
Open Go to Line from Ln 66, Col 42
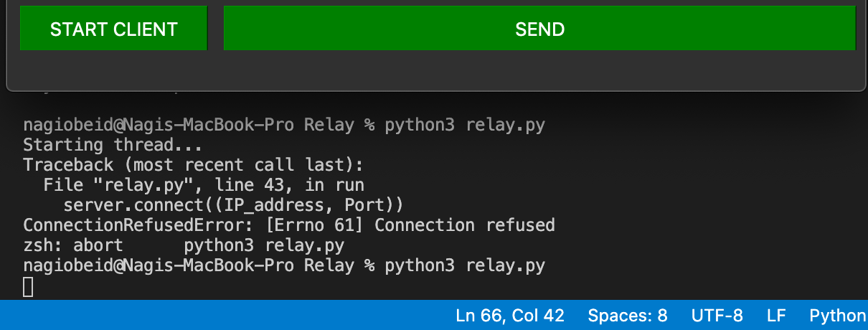click(510, 316)
